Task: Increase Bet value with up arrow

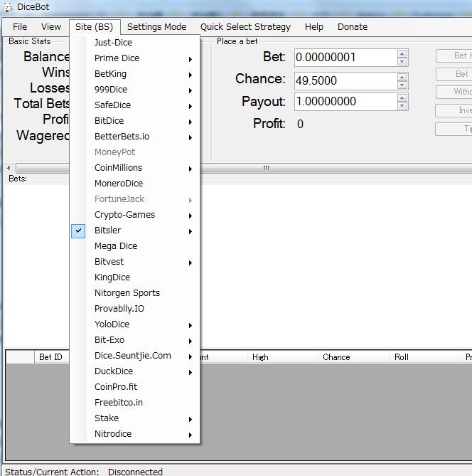Action: (x=402, y=54)
